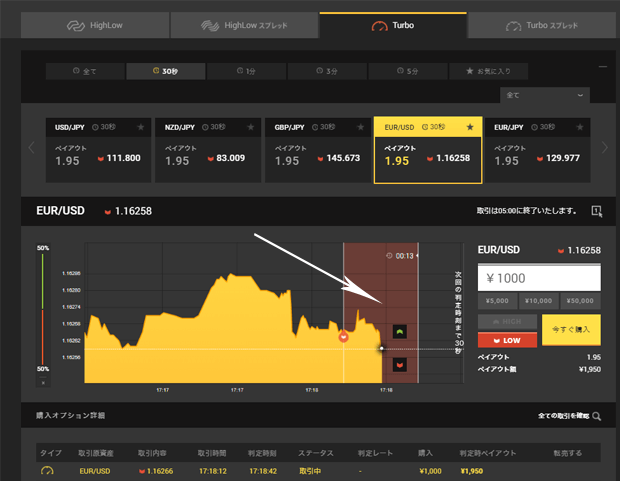Screen dimensions: 620x481
Task: Click the orange entry marker on chart
Action: point(344,337)
